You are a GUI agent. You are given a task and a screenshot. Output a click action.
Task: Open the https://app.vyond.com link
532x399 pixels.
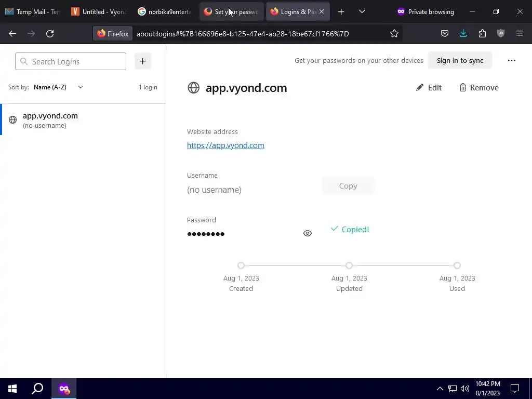pyautogui.click(x=225, y=145)
